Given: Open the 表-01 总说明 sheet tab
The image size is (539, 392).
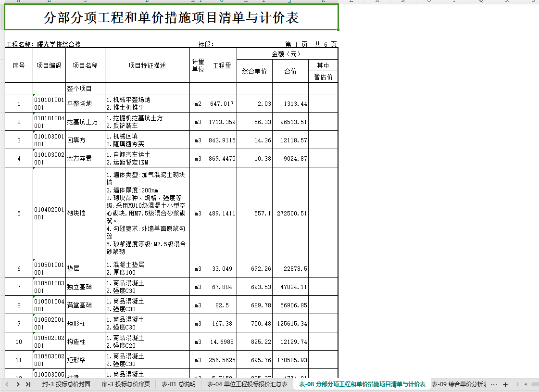Looking at the screenshot, I should [178, 384].
